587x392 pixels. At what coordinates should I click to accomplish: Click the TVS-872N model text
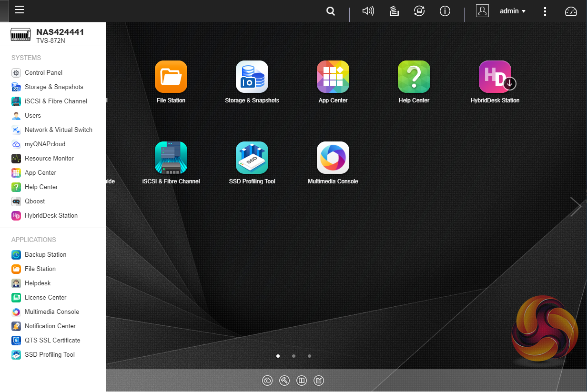pos(51,40)
